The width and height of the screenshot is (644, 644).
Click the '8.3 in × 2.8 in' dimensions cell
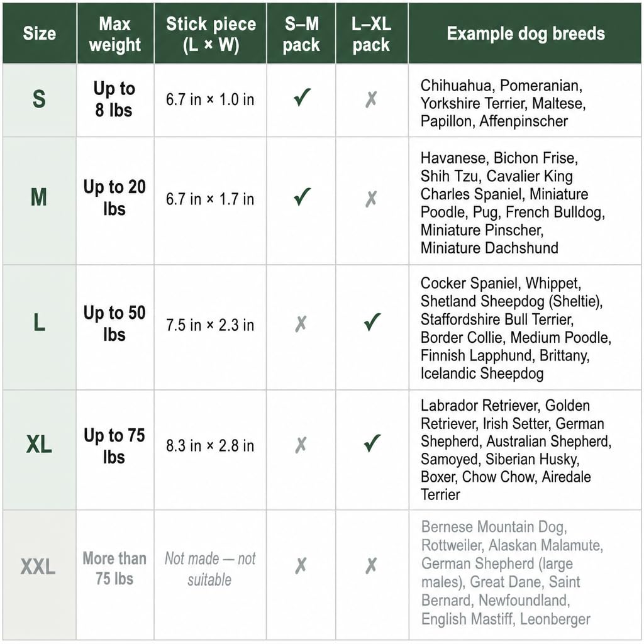(x=210, y=446)
